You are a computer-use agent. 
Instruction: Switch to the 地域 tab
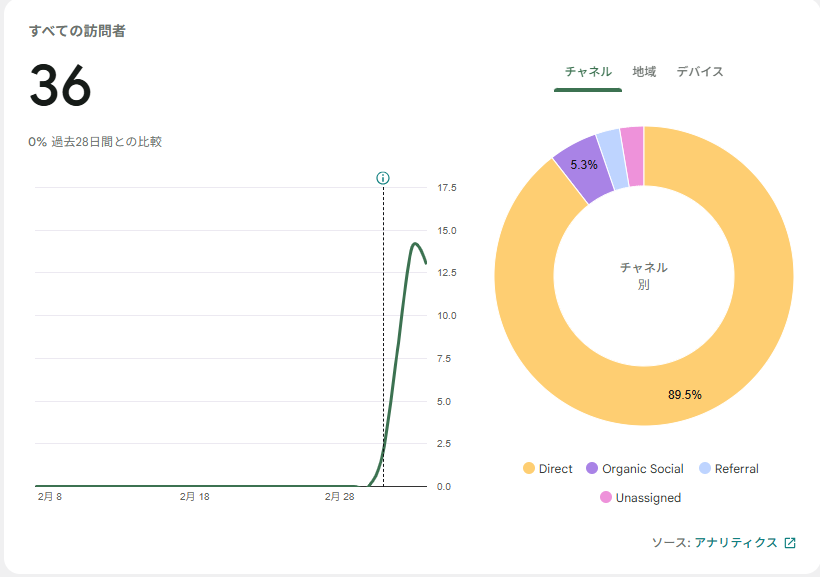[x=644, y=72]
